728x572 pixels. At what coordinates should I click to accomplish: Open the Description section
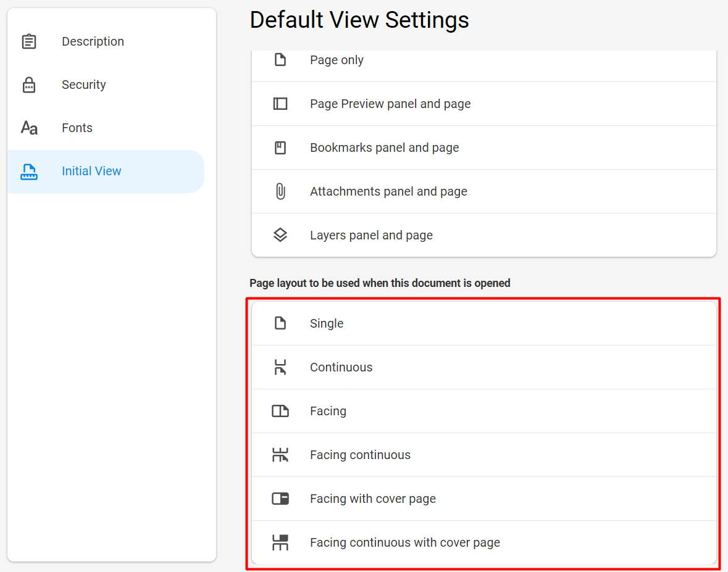(x=106, y=41)
